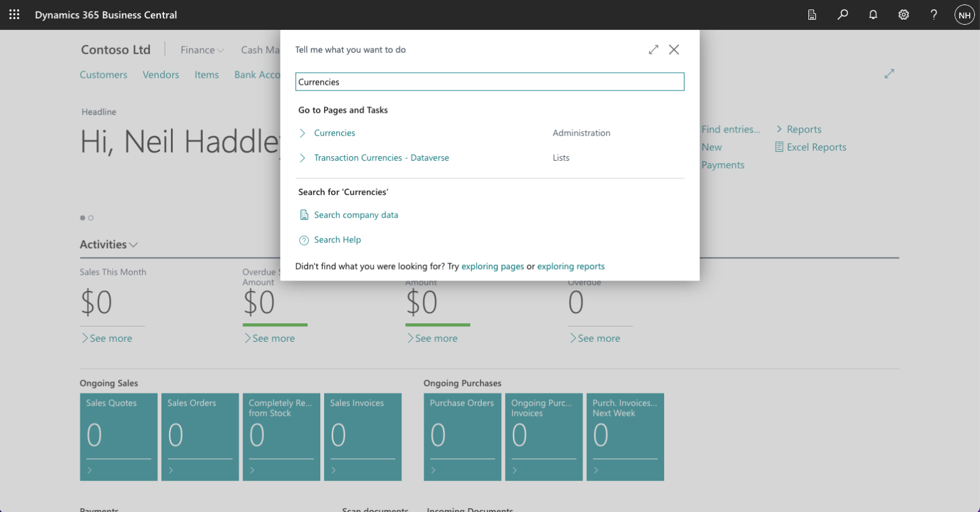980x512 pixels.
Task: Expand the Finance menu dropdown
Action: pyautogui.click(x=202, y=50)
